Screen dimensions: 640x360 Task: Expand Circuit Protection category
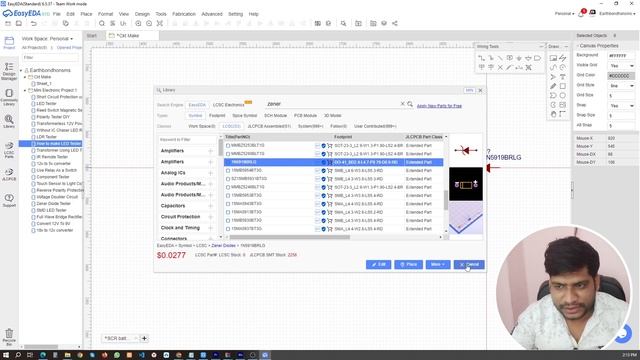[x=211, y=217]
